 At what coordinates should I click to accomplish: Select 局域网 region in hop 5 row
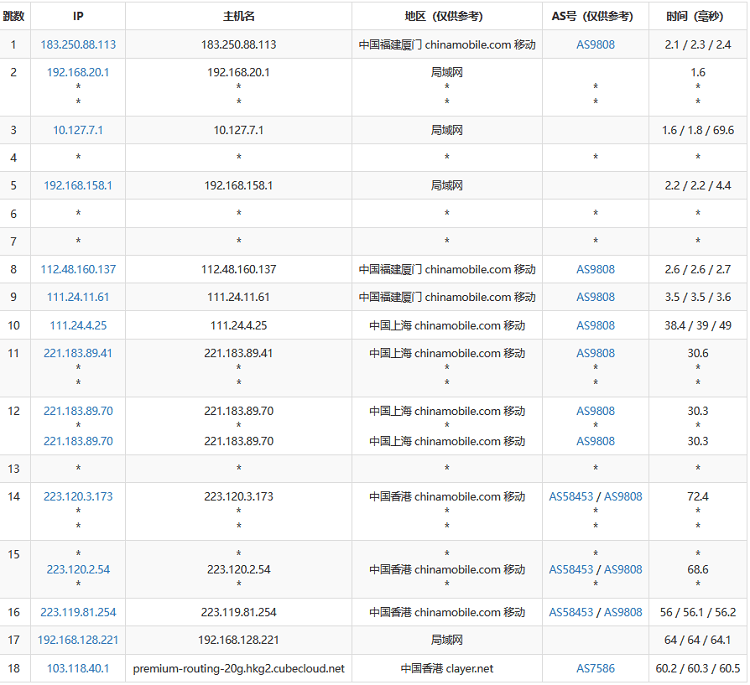point(447,186)
